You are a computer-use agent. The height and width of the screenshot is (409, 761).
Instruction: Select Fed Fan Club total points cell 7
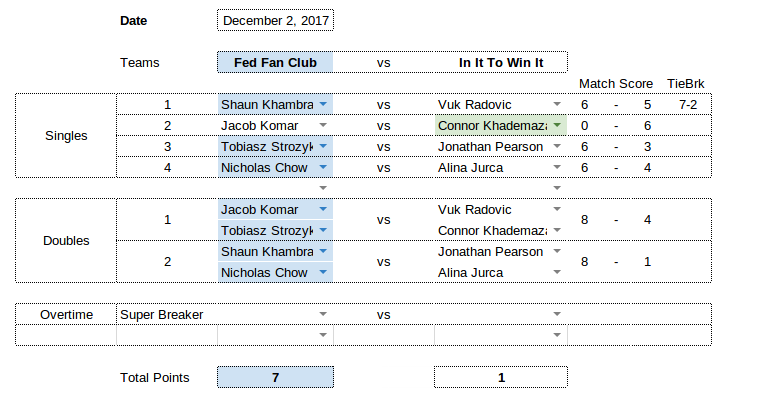275,377
